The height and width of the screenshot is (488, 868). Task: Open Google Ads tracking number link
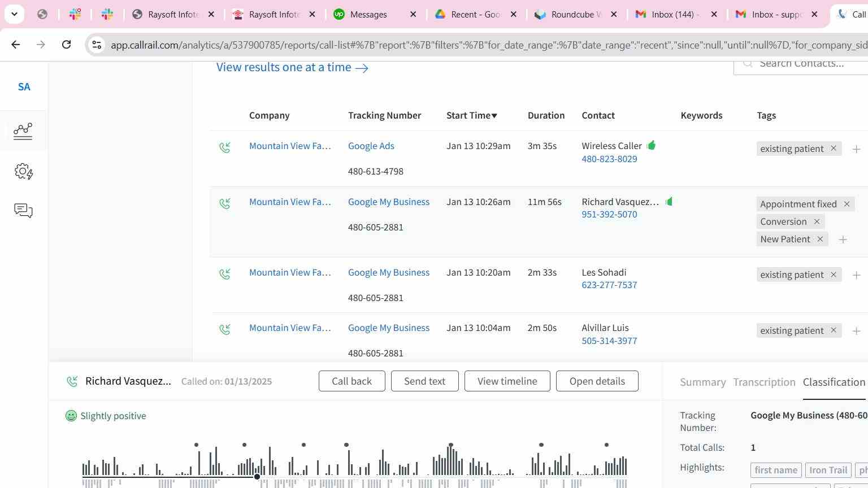(x=371, y=146)
